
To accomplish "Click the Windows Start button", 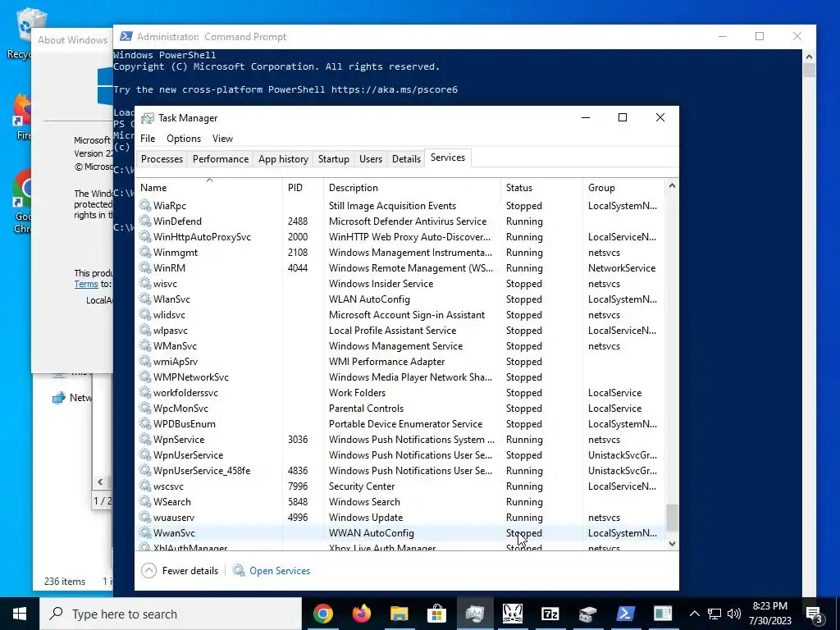I will tap(20, 614).
